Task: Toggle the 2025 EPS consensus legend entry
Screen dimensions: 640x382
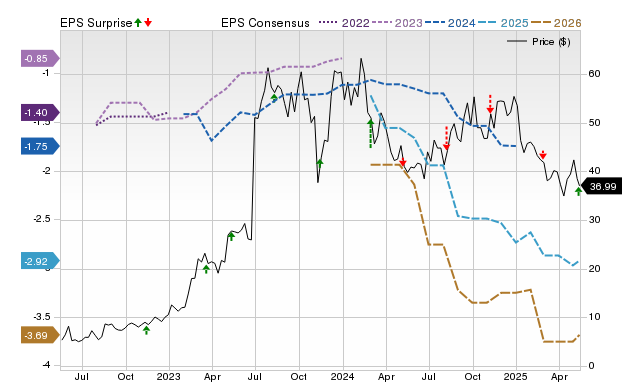Action: tap(503, 23)
